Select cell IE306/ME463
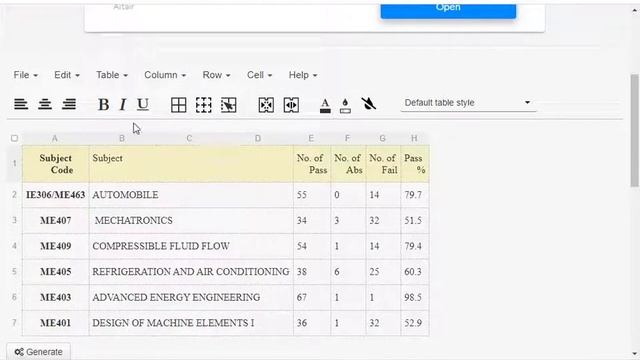The image size is (640, 360). click(56, 195)
